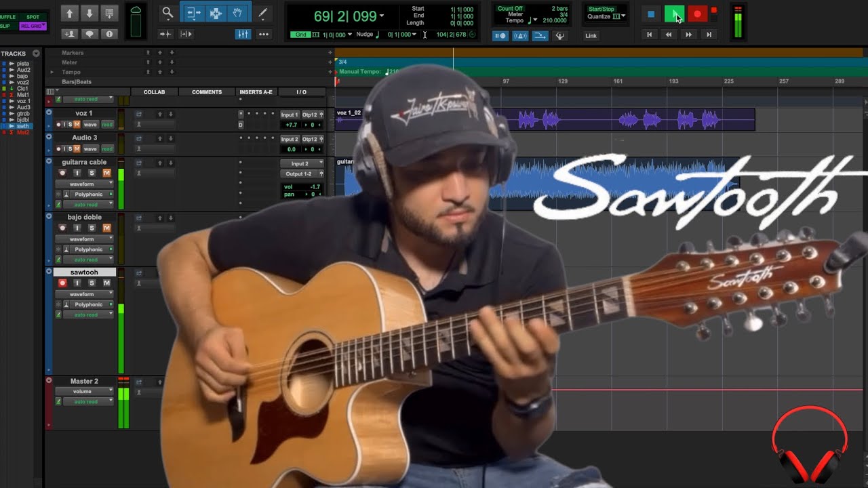
Task: Toggle mute on voz 1 track
Action: (x=77, y=125)
